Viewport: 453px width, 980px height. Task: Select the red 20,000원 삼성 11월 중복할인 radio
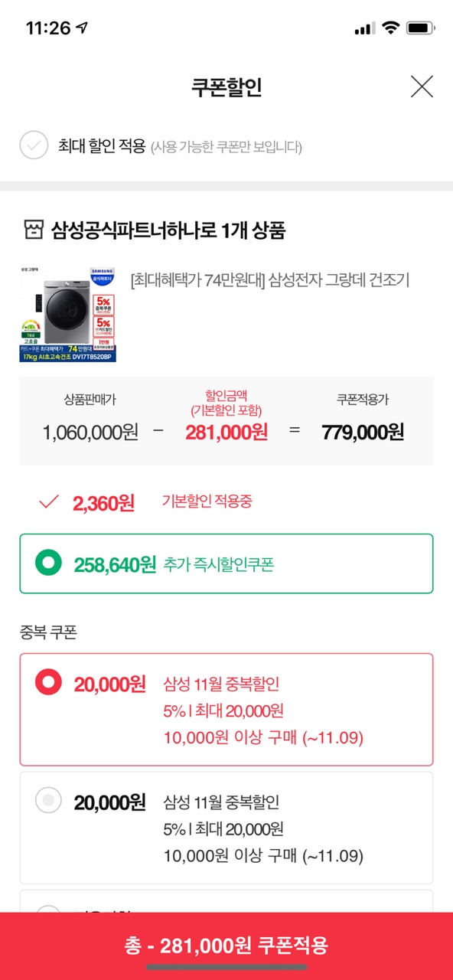click(x=49, y=681)
